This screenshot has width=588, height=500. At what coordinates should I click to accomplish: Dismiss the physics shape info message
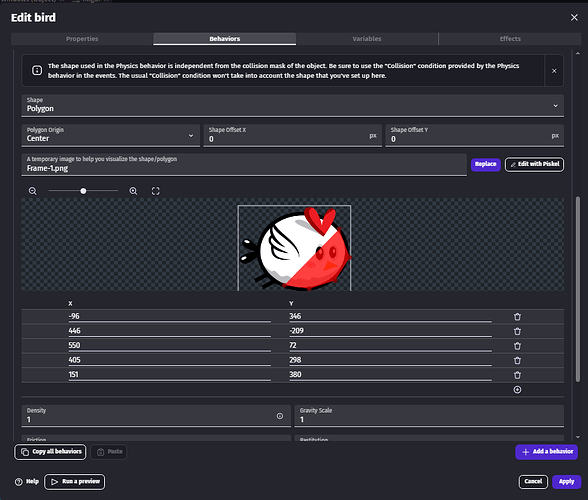[x=554, y=71]
